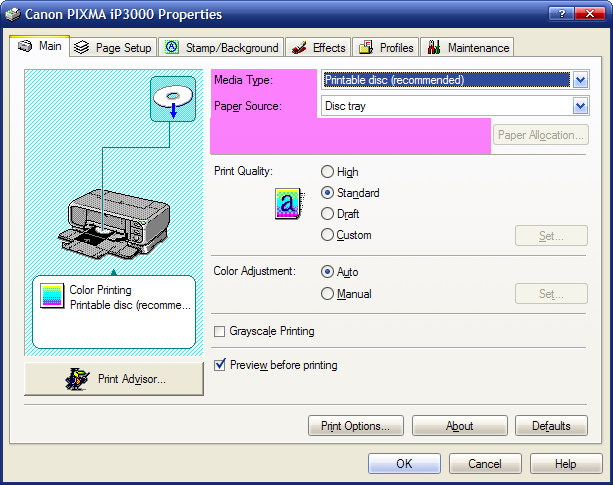Go to the Maintenance tab
The width and height of the screenshot is (613, 485).
(x=467, y=48)
